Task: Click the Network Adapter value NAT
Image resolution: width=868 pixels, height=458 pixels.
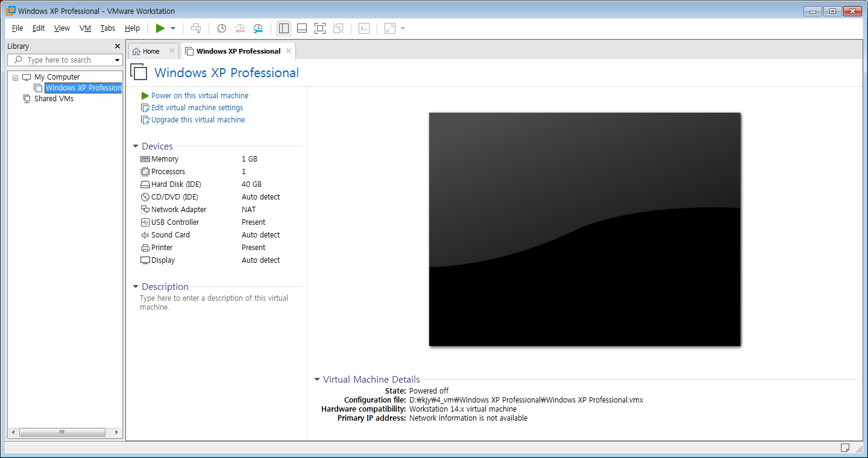Action: pos(248,210)
